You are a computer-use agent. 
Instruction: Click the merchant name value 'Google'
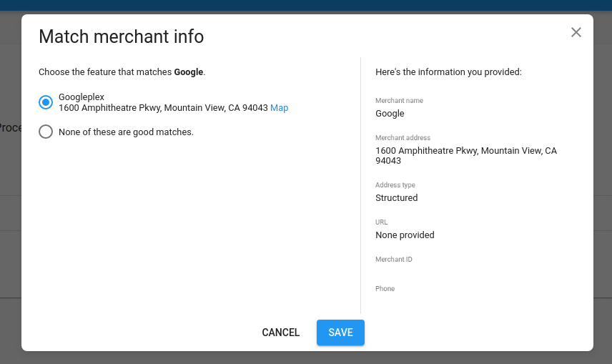[x=390, y=113]
